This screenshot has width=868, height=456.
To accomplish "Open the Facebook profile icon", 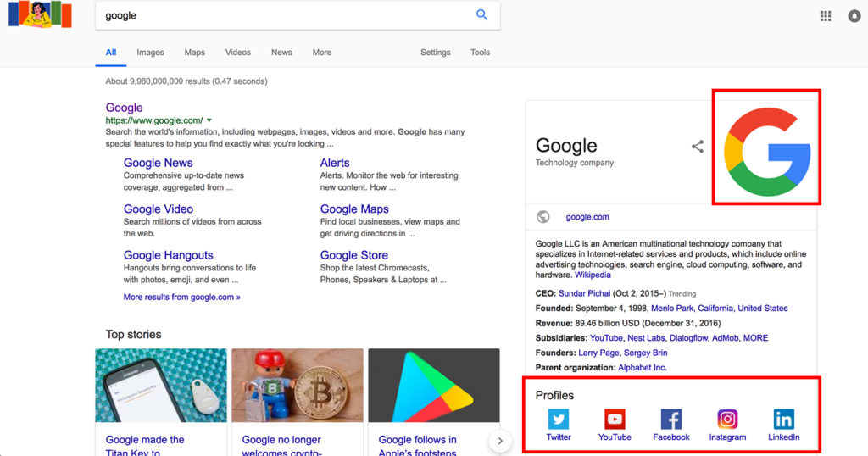I will click(x=671, y=419).
